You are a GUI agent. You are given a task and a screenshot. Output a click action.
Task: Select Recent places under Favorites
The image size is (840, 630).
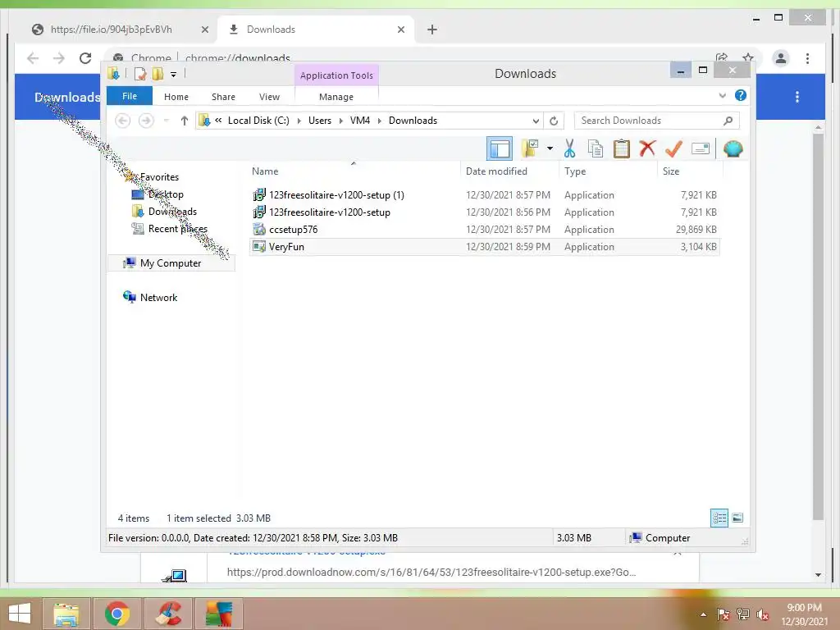point(178,229)
